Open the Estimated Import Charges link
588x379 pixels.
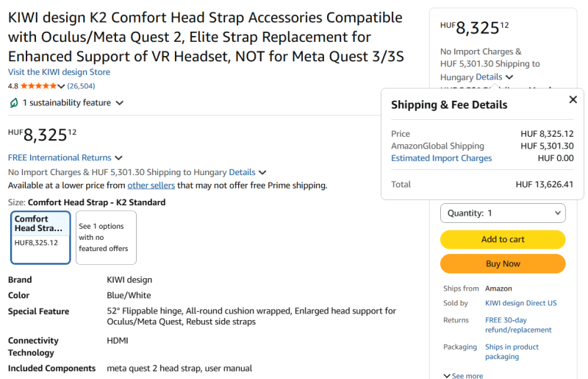441,158
